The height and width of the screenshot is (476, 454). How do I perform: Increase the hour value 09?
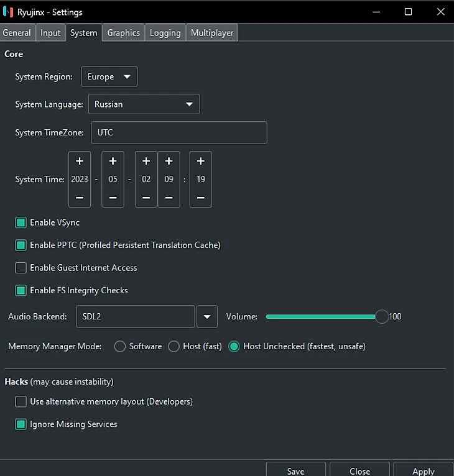pos(169,161)
